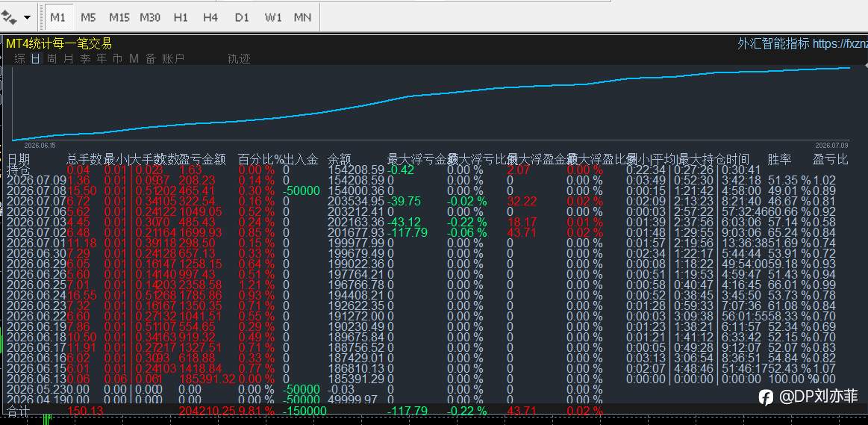Select the 年 yearly statistics tab
Viewport: 868px width, 425px height.
coord(102,59)
